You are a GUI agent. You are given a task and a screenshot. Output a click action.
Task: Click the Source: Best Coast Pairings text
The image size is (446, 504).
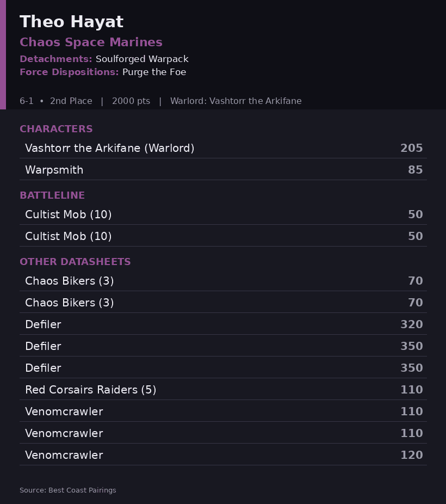click(68, 490)
